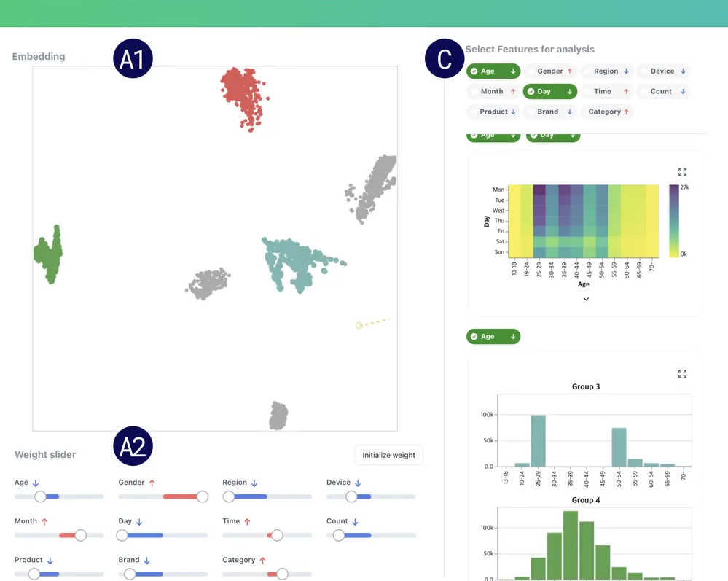Click the A1 embedding marker badge
Screen dimensions: 728x581
[133, 60]
